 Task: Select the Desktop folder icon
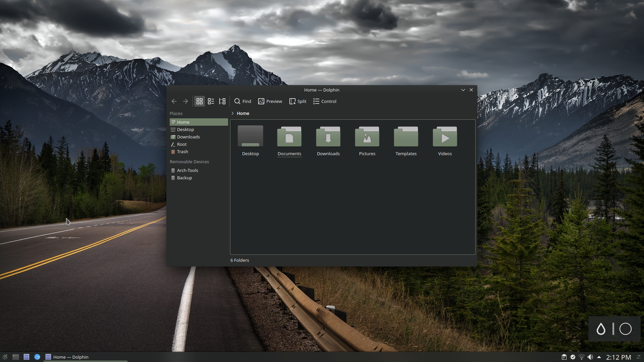251,136
